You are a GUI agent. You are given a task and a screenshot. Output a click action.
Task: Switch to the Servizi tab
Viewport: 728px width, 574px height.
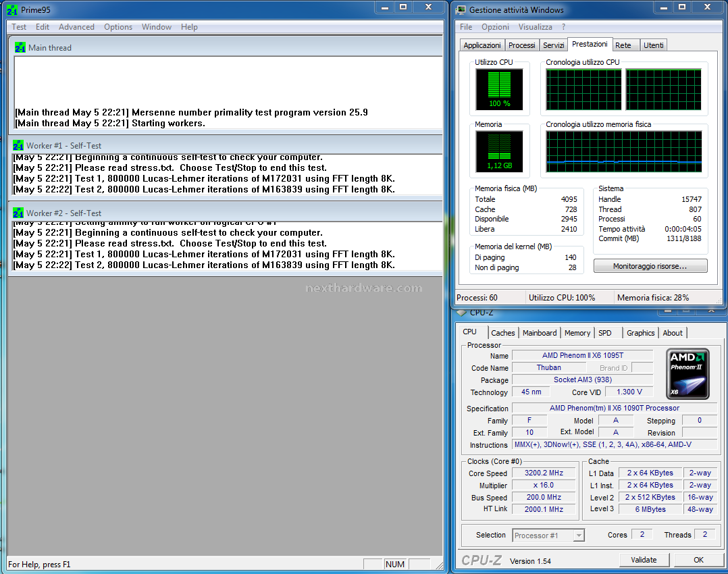click(554, 45)
